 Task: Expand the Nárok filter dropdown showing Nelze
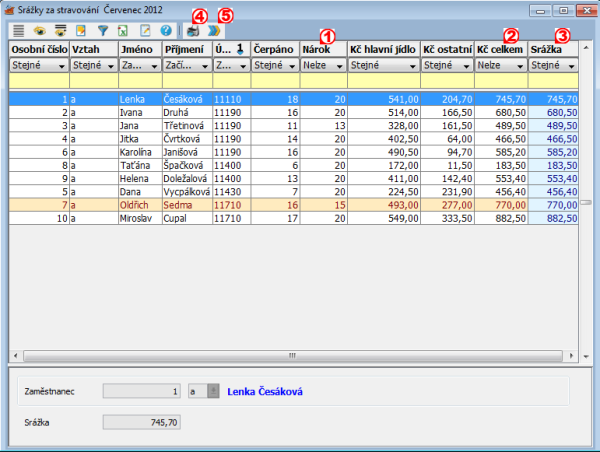(x=340, y=65)
